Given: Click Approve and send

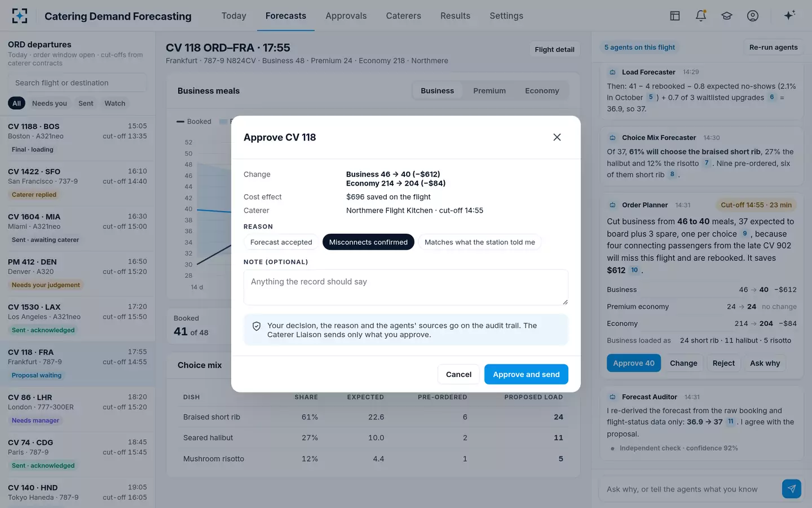Looking at the screenshot, I should point(526,374).
